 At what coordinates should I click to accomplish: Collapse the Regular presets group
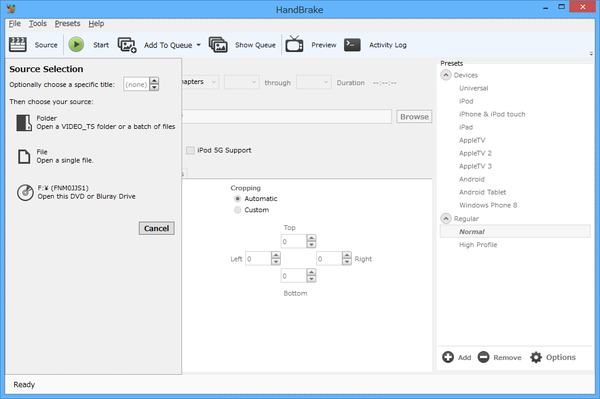click(446, 218)
